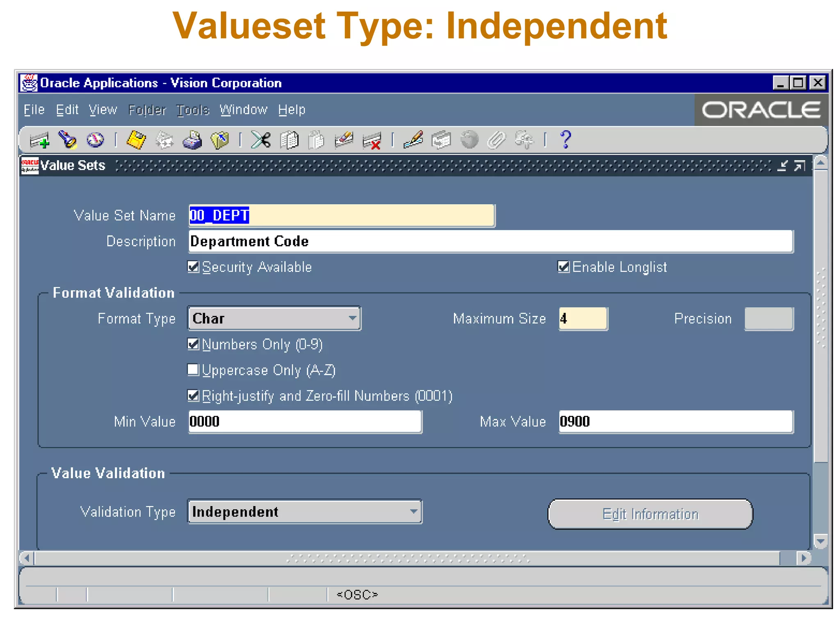The image size is (840, 630).
Task: Click the vertical scrollbar down arrow
Action: point(821,542)
